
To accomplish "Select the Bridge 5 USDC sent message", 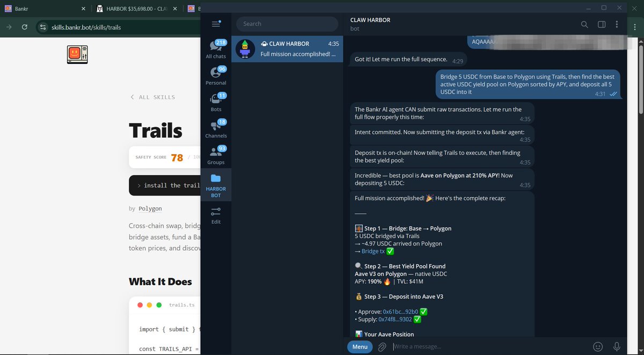I will 527,84.
